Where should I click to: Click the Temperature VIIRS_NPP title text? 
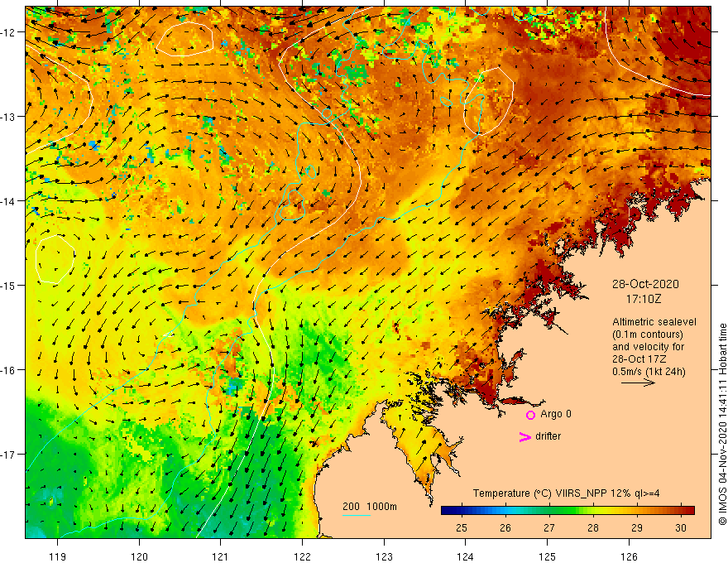(566, 493)
